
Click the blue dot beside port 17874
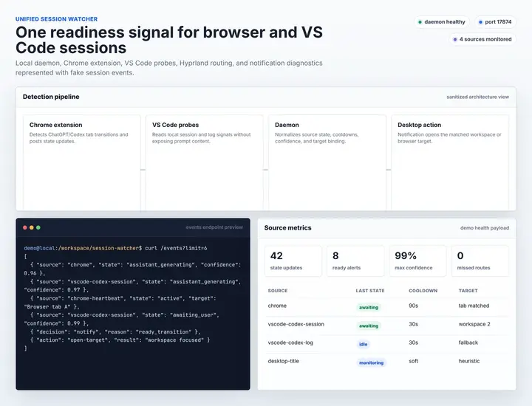click(480, 22)
